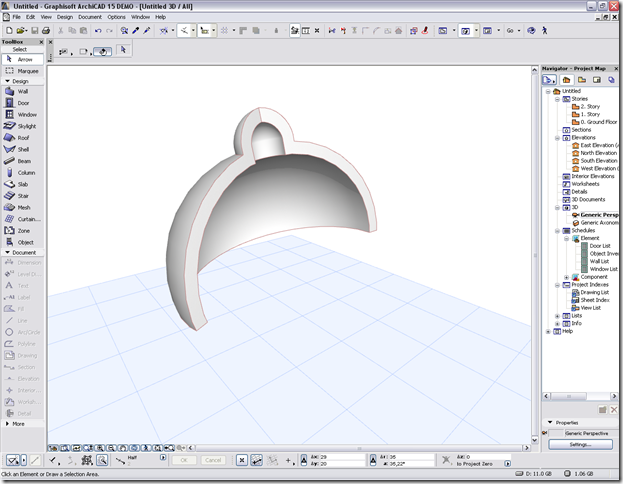Choose the Marquee selection tool
Viewport: 623px width, 484px height.
pos(22,71)
